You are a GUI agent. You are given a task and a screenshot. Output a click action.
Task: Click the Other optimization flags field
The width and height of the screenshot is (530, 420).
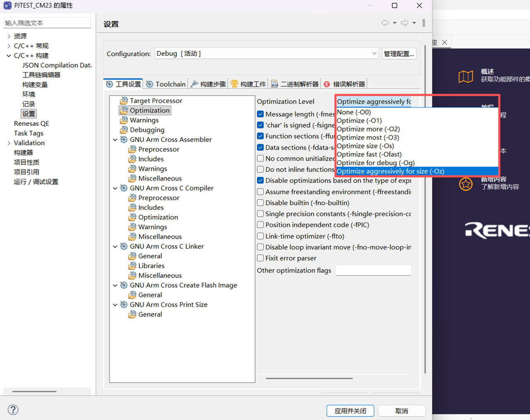click(373, 270)
